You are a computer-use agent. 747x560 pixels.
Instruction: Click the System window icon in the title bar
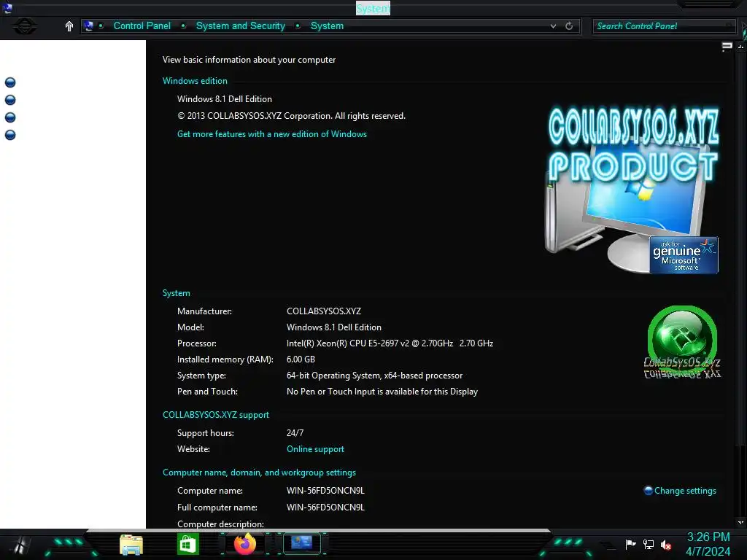click(x=7, y=7)
